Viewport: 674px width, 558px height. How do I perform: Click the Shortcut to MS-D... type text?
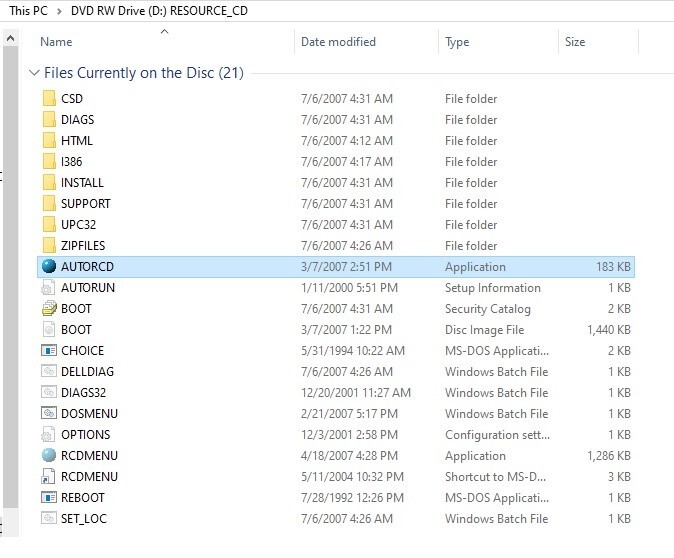[x=496, y=477]
